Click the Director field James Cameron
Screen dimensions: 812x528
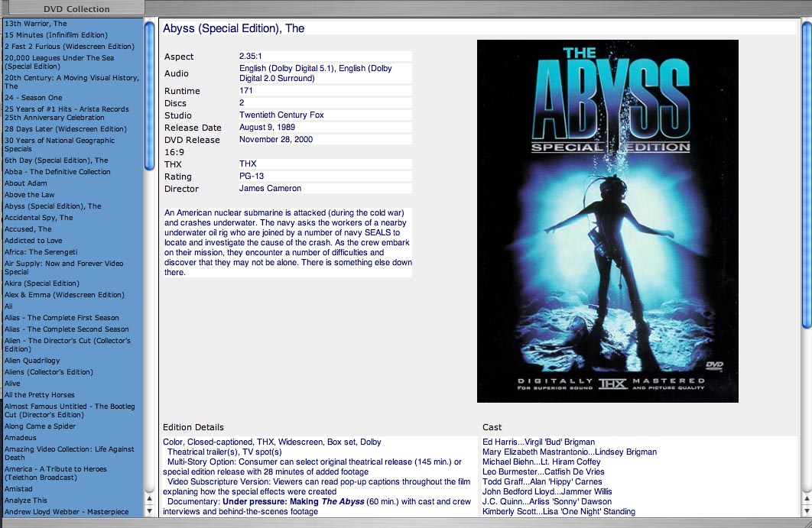tap(271, 189)
